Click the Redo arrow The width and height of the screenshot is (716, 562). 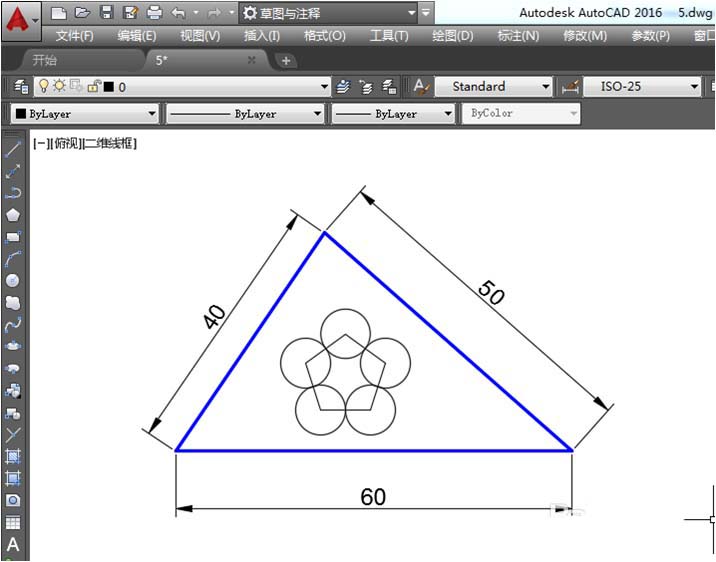coord(214,13)
